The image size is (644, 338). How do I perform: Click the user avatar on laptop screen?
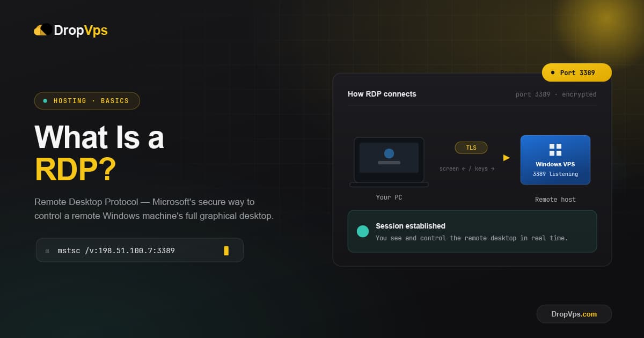389,153
